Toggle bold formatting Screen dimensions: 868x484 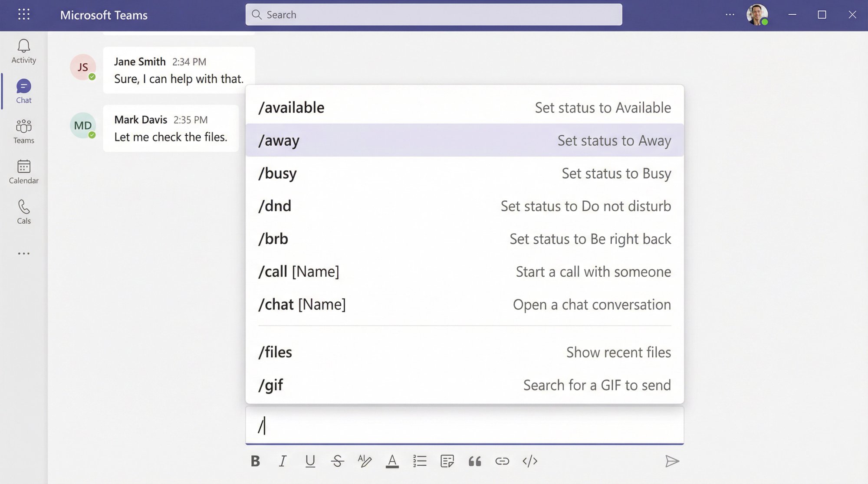click(x=255, y=461)
